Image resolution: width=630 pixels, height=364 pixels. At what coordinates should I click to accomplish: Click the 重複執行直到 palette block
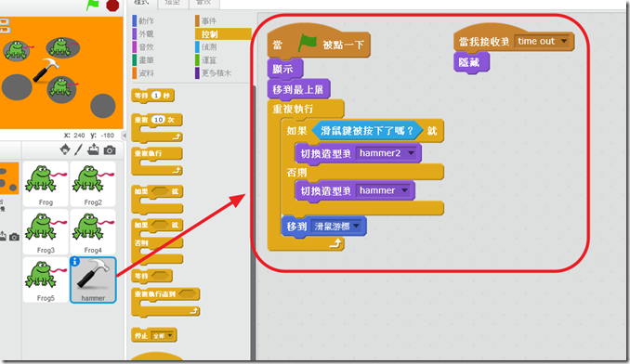tap(165, 302)
